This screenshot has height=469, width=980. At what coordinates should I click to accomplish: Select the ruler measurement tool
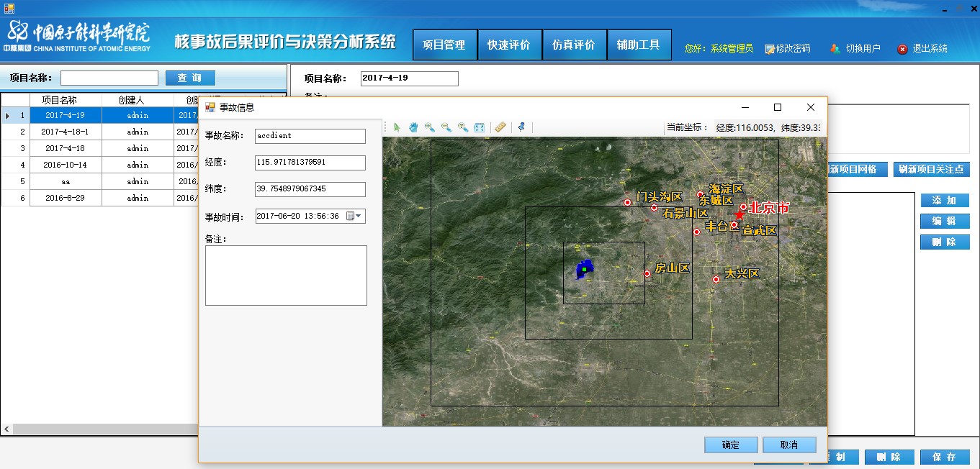pos(500,127)
